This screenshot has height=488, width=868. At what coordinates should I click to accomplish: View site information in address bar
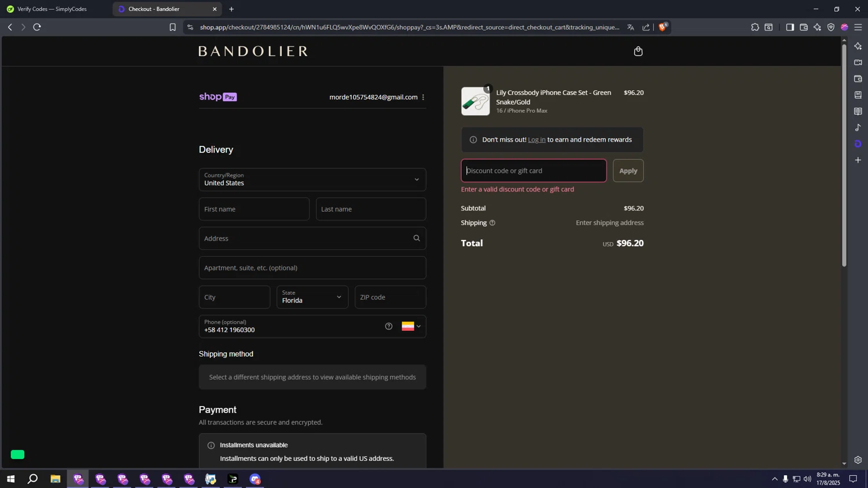tap(190, 27)
